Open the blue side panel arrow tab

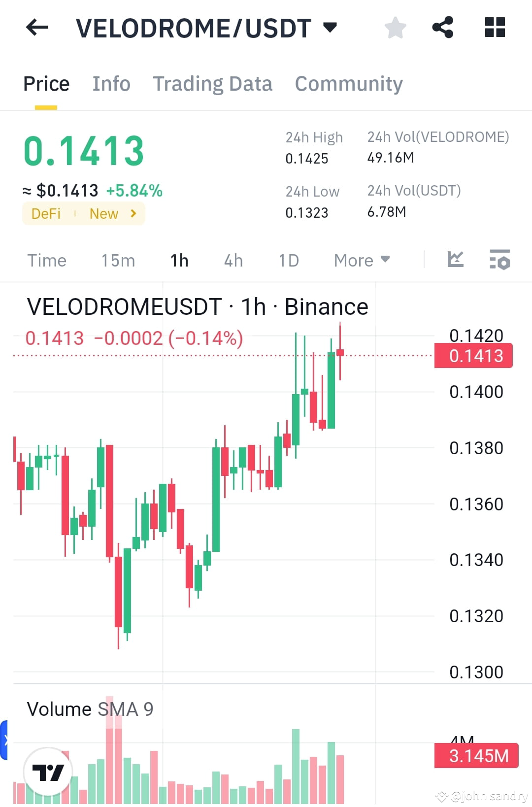(x=5, y=739)
